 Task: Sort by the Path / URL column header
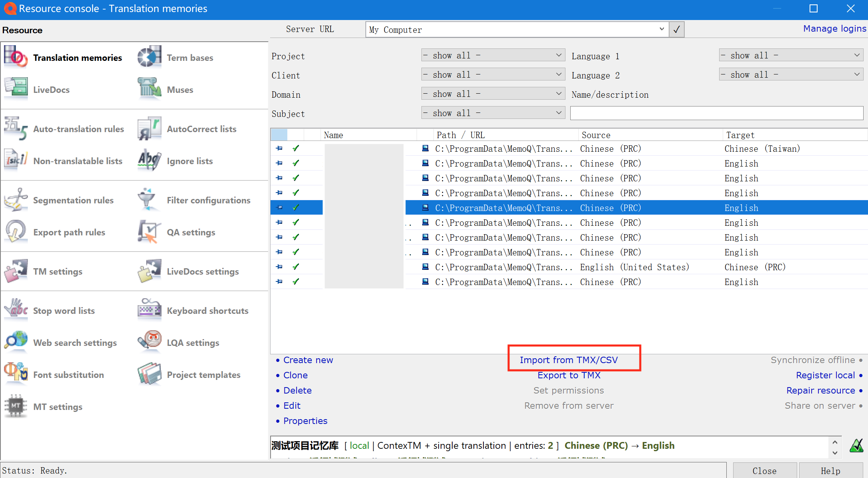click(505, 135)
